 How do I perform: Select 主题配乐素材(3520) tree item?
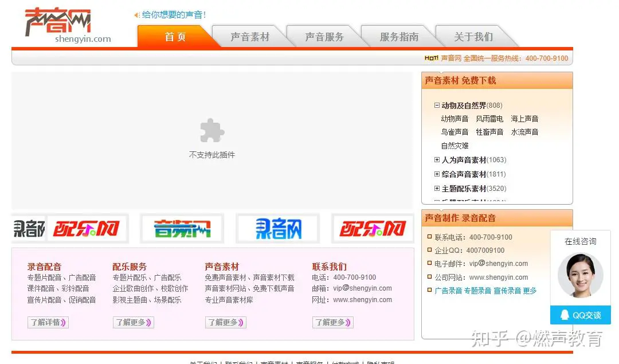pyautogui.click(x=474, y=189)
